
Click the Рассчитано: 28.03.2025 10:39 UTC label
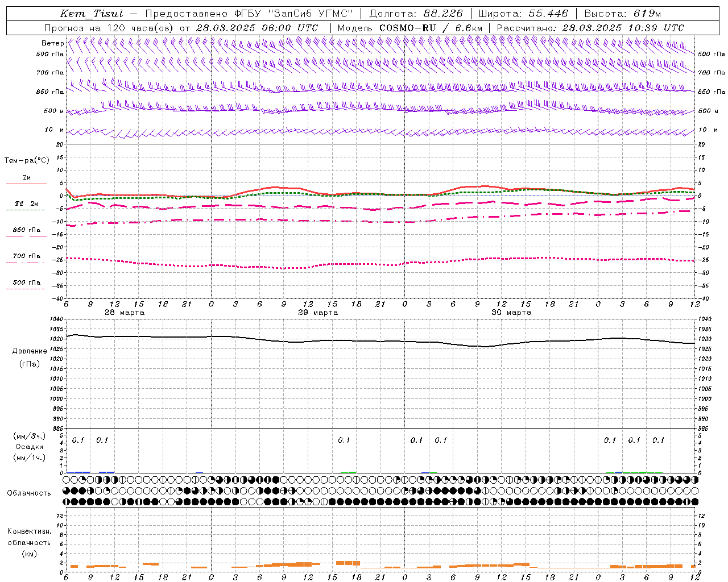click(x=590, y=28)
